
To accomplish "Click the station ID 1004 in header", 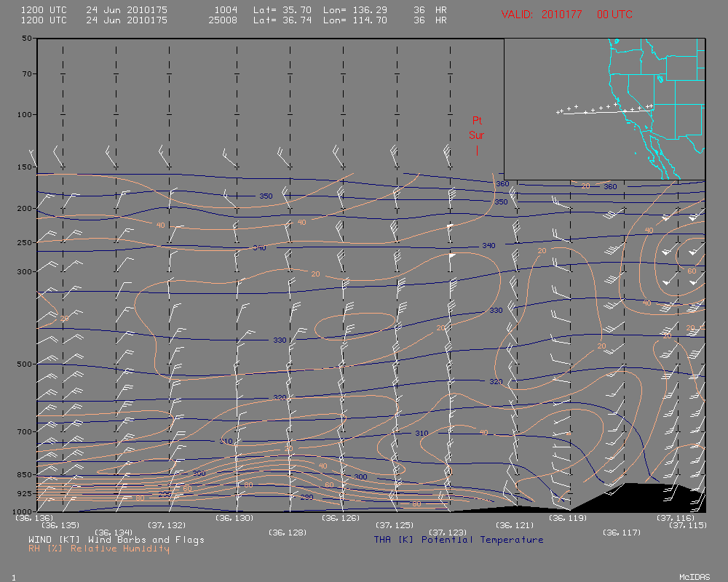I will pos(226,10).
